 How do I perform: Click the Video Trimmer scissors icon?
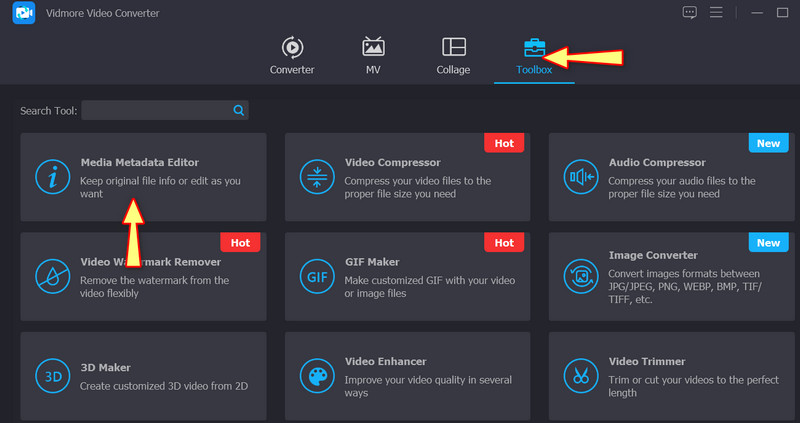tap(581, 376)
